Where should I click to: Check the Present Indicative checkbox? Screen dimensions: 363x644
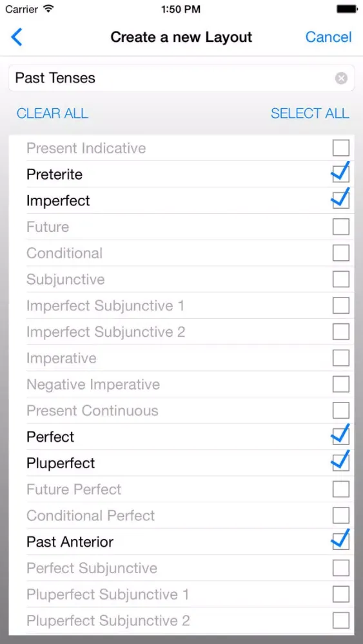point(341,148)
